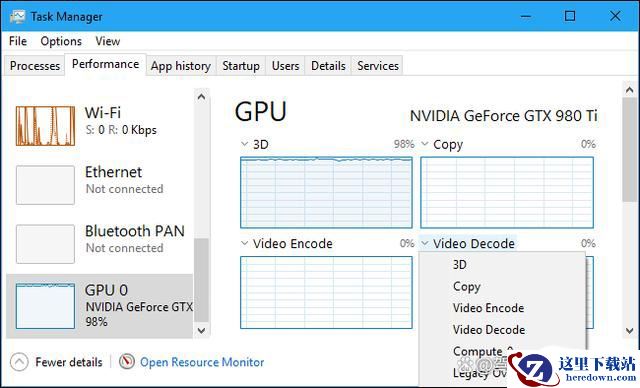
Task: Open the Options menu
Action: 61,41
